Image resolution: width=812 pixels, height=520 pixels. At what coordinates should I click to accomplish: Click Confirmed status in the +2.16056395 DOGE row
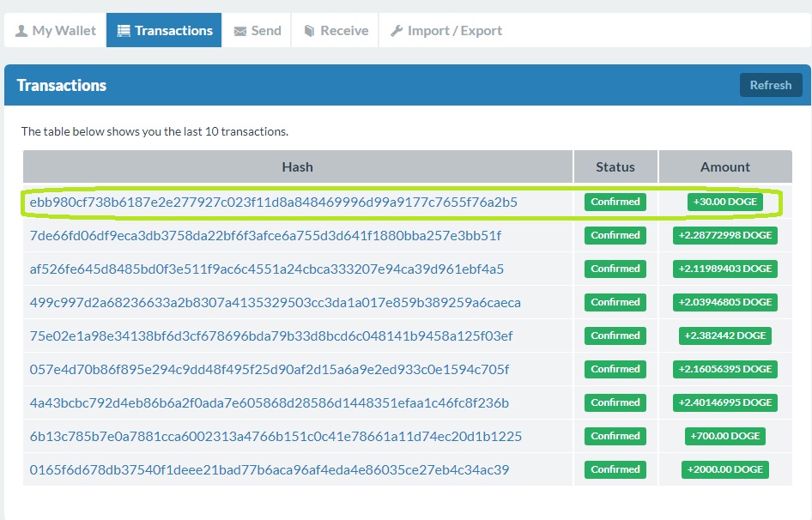615,369
